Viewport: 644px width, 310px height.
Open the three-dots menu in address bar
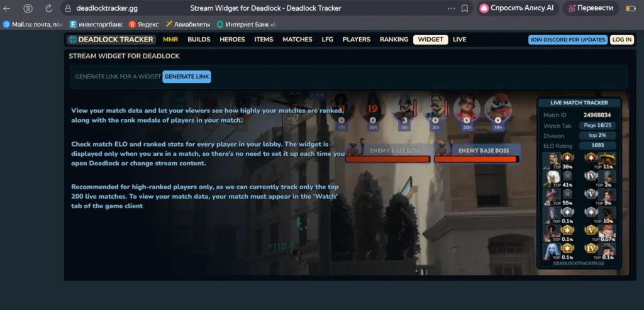[451, 9]
